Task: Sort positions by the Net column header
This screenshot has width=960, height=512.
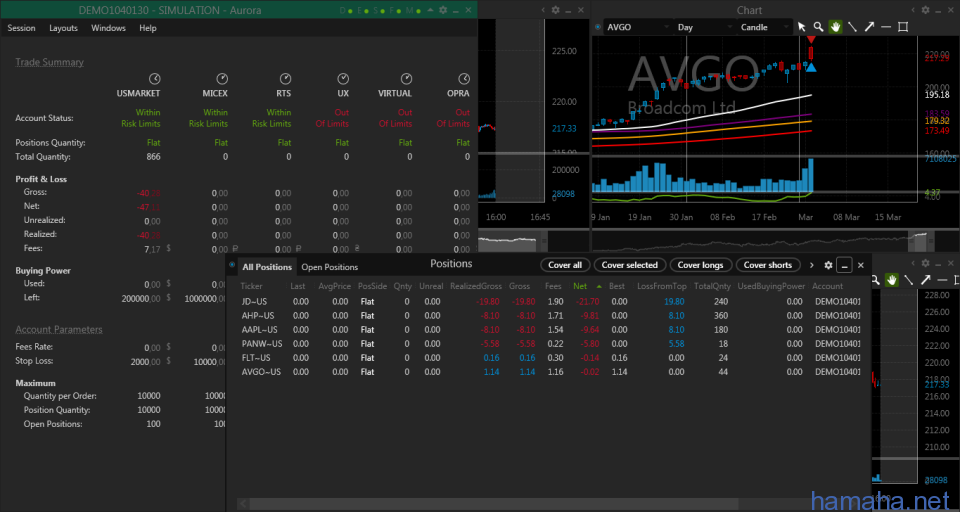Action: (580, 286)
